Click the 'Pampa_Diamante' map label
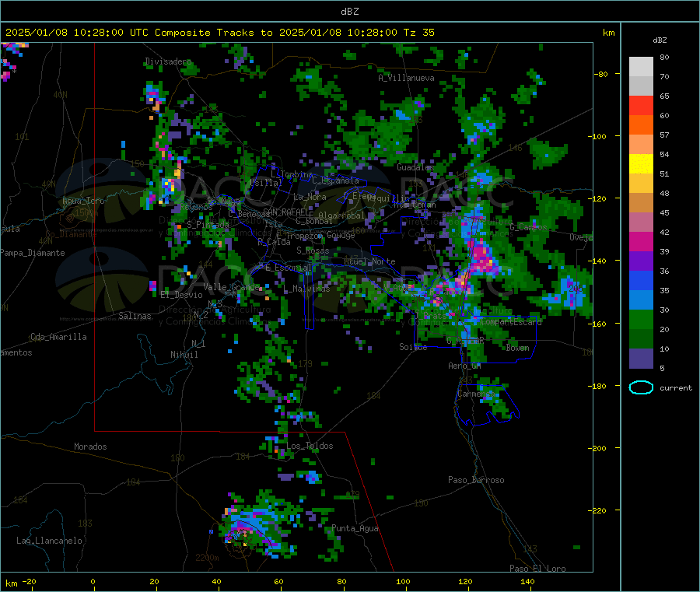Image resolution: width=700 pixels, height=592 pixels. [33, 253]
